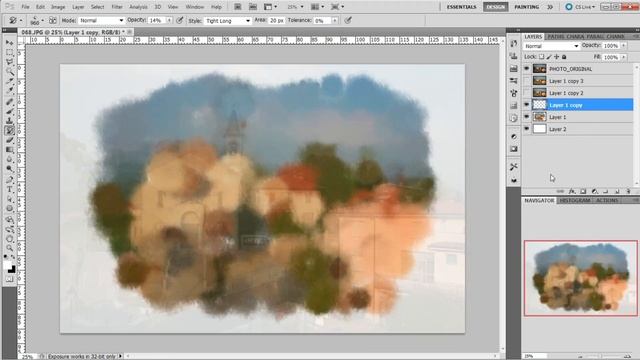
Task: Open the CS Live menu
Action: pos(580,7)
